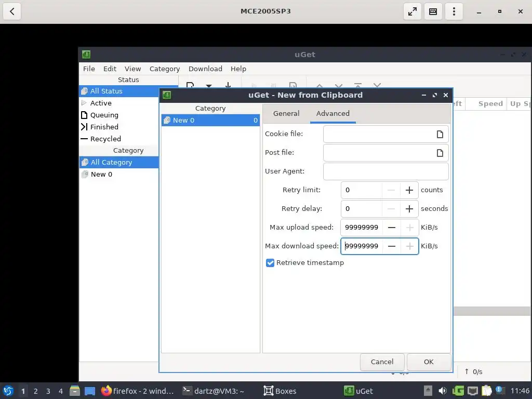Switch to Firefox in the taskbar
The image size is (532, 399).
click(x=137, y=391)
